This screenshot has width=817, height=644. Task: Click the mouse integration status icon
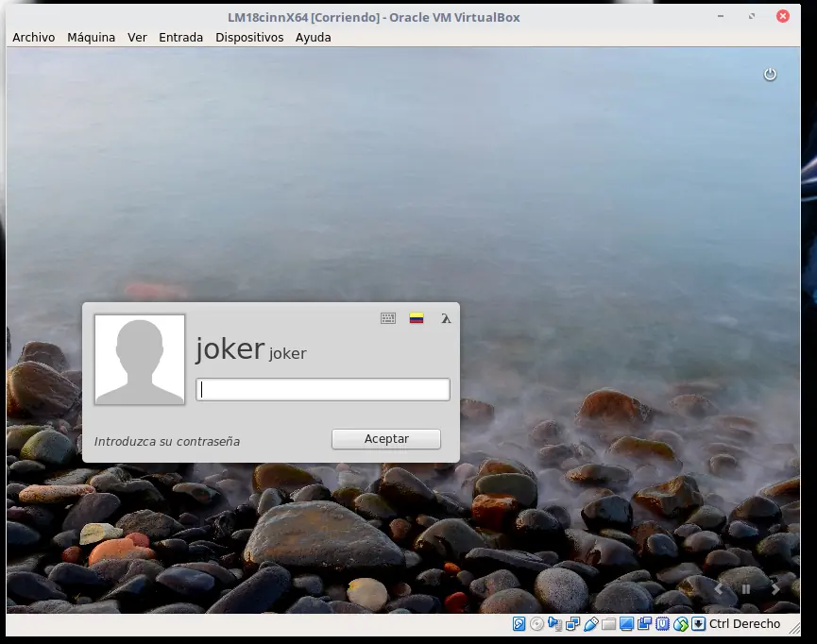pos(680,623)
